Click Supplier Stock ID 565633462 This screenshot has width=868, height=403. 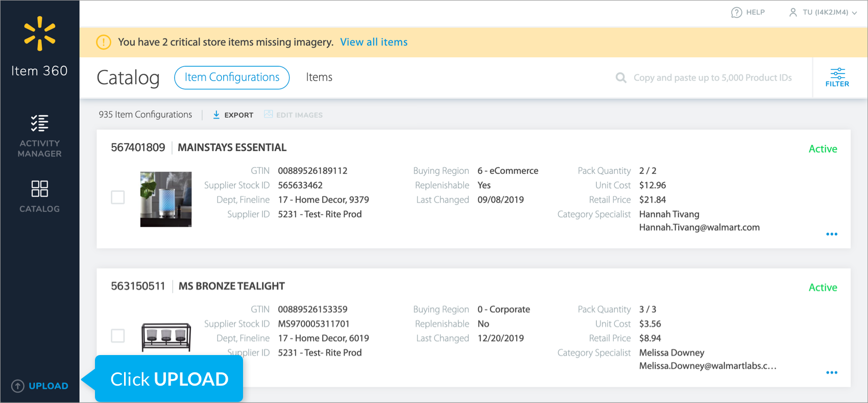(300, 185)
